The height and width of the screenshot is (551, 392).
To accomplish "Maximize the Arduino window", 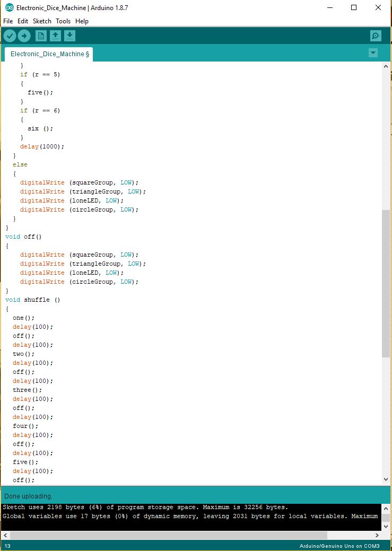I will pyautogui.click(x=354, y=7).
